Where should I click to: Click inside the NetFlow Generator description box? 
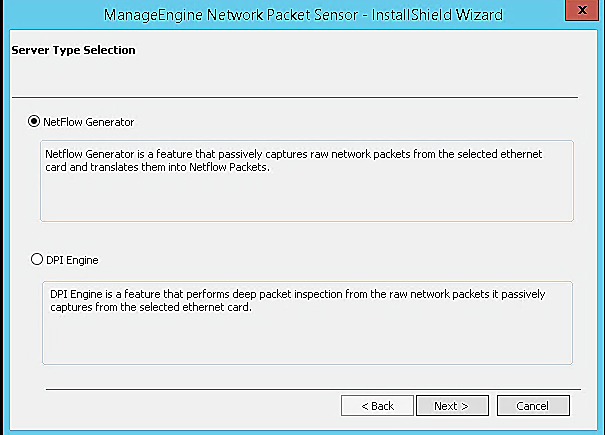pos(306,195)
